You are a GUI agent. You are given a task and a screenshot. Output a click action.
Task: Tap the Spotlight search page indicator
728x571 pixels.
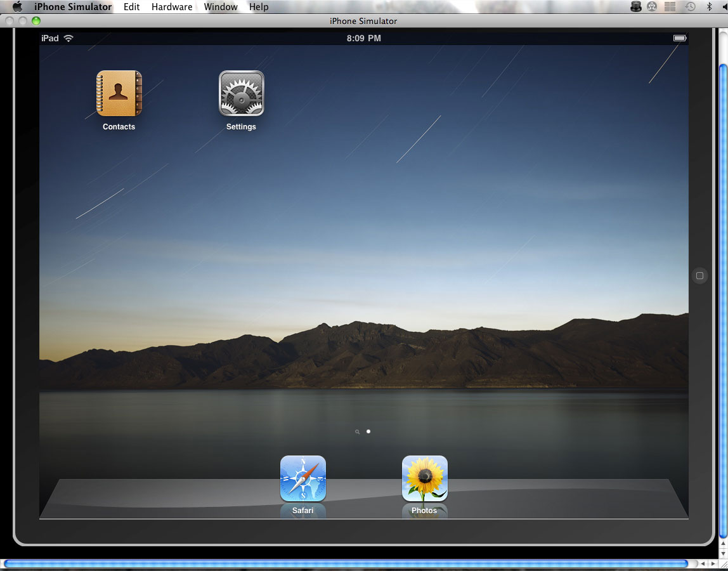coord(357,431)
